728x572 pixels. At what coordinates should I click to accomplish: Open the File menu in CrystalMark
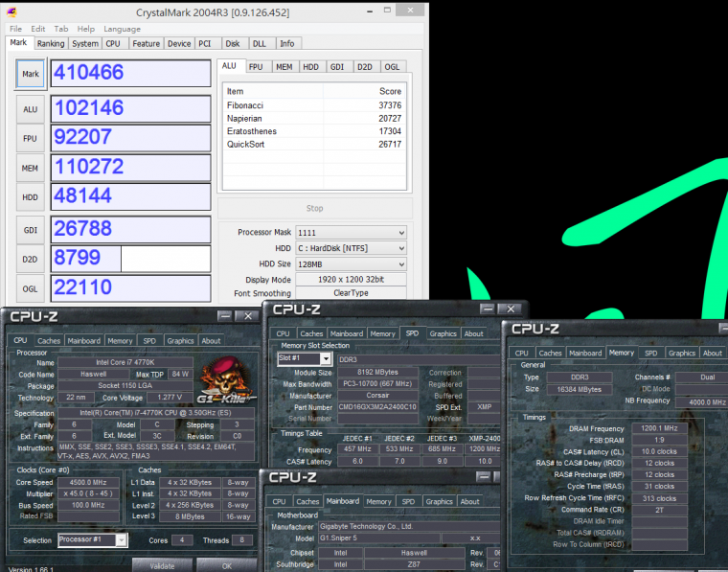[15, 29]
